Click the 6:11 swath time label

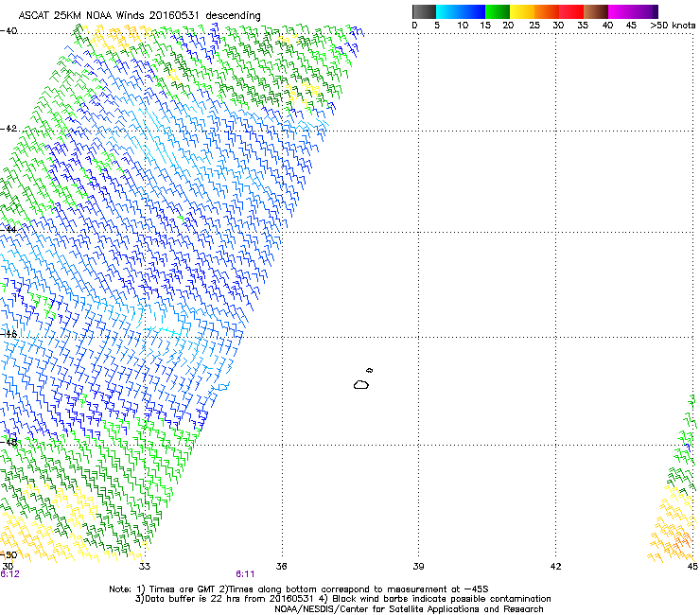(245, 574)
